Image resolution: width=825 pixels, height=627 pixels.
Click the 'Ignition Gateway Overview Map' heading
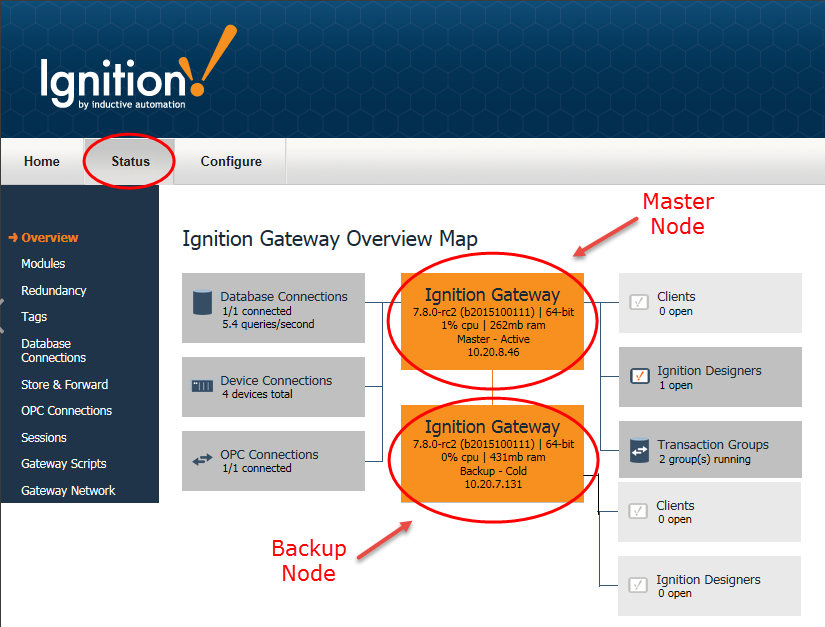[x=330, y=239]
